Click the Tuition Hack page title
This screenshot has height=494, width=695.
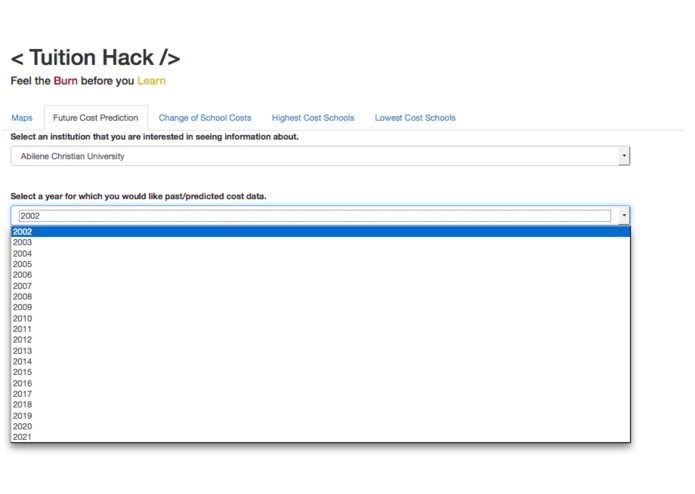pos(95,58)
